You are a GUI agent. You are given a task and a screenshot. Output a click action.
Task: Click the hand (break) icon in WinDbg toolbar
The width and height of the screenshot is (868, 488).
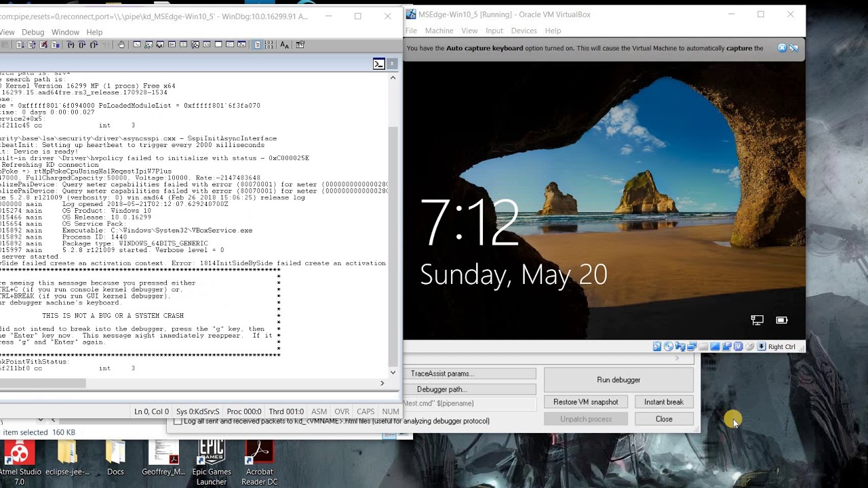tap(121, 45)
